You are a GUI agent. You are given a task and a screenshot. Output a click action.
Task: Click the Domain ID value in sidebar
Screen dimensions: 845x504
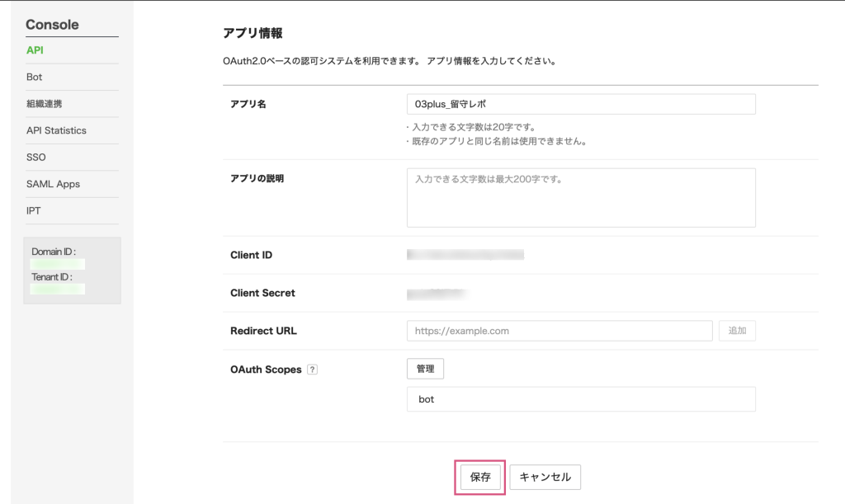58,264
